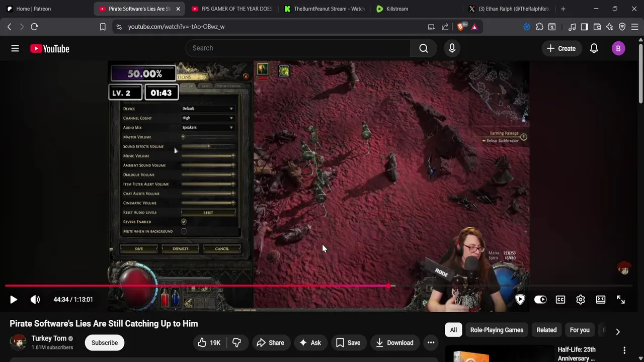Go back in the browser
644x362 pixels.
pyautogui.click(x=9, y=27)
